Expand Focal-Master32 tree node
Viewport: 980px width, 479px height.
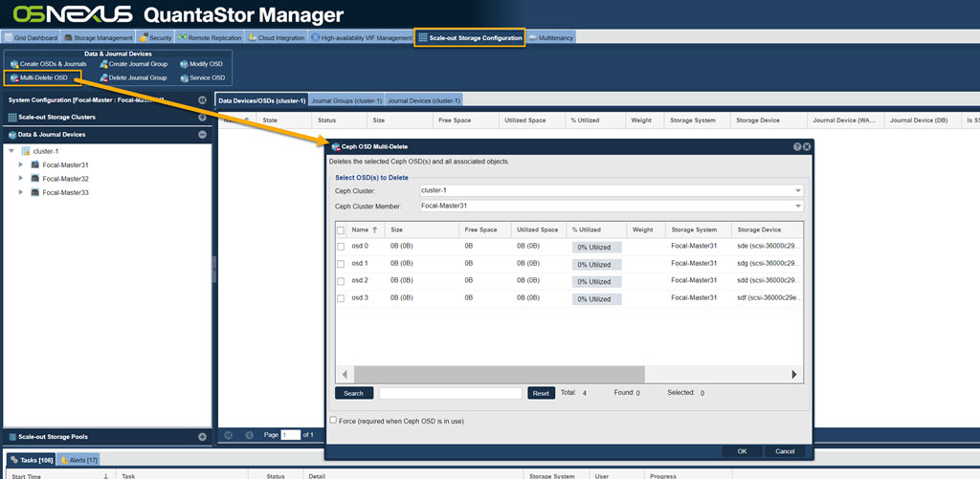click(x=21, y=179)
